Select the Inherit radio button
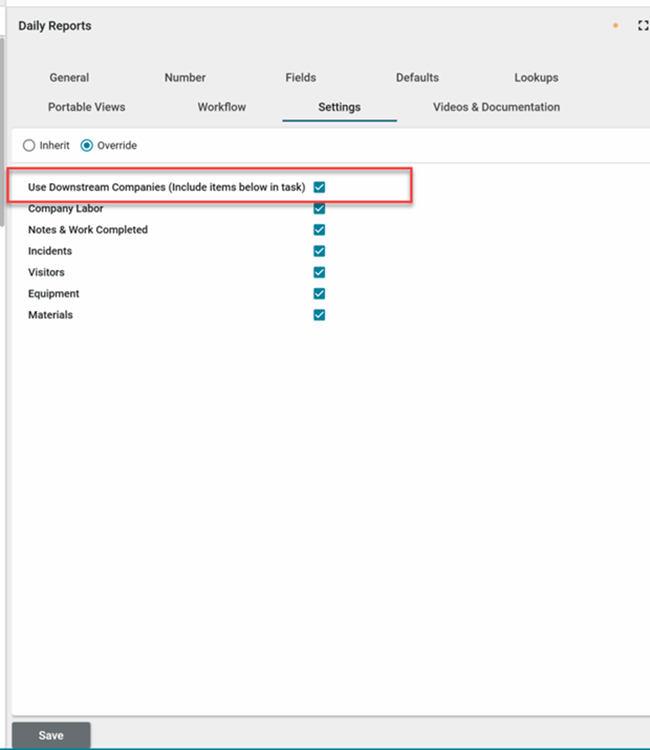The height and width of the screenshot is (750, 650). pos(29,146)
